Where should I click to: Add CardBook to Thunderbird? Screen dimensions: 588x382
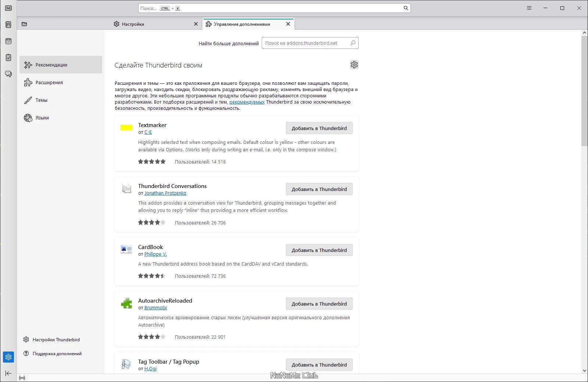319,250
